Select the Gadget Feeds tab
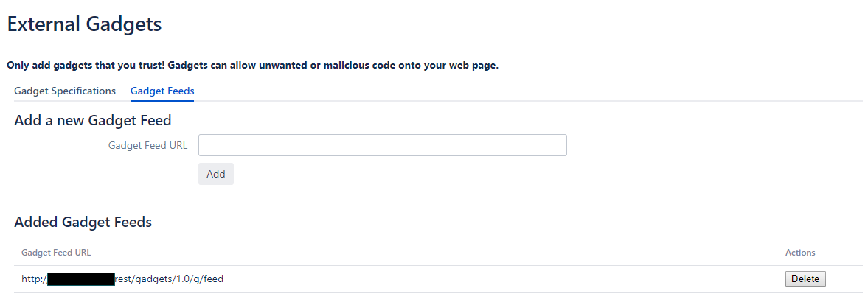868x294 pixels. pos(162,91)
